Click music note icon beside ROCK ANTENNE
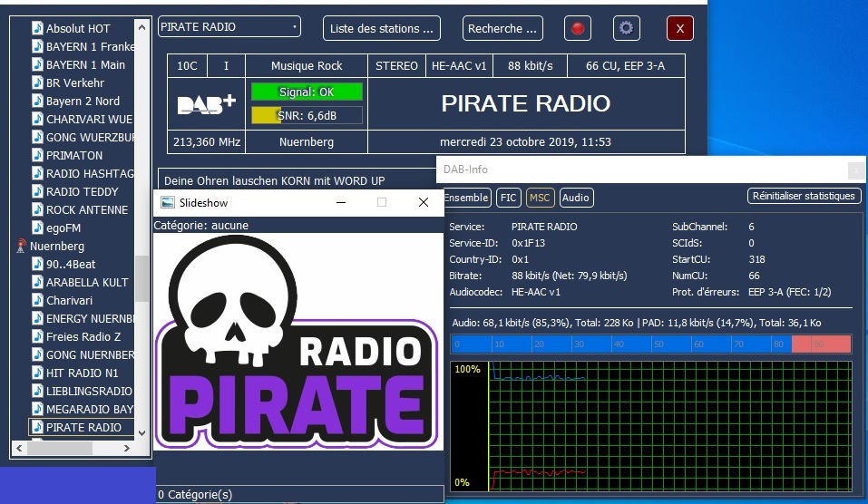868x504 pixels. click(37, 209)
